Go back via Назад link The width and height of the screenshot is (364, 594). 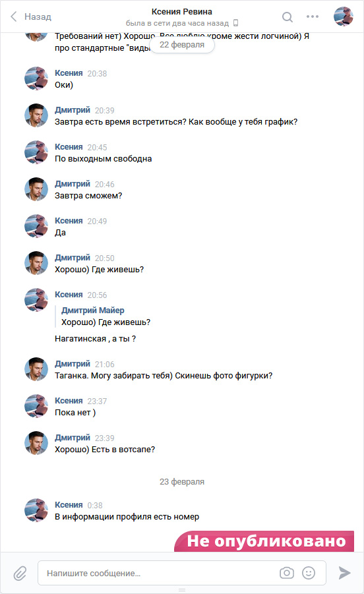pos(38,16)
